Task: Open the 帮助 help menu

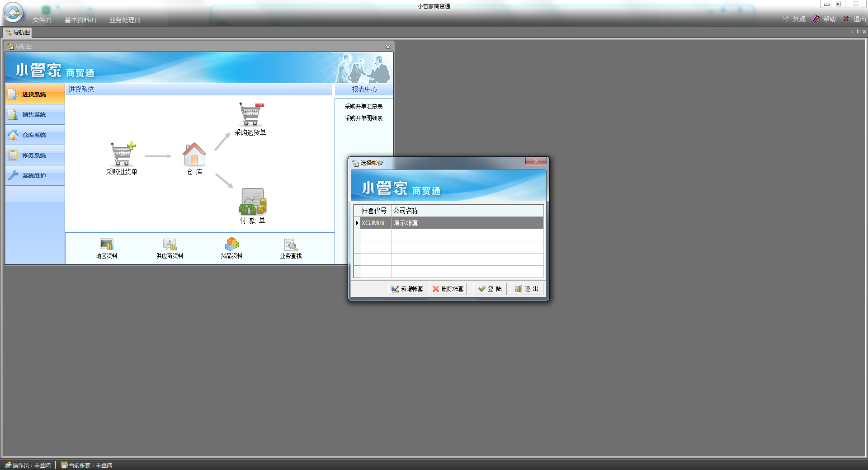Action: click(825, 19)
